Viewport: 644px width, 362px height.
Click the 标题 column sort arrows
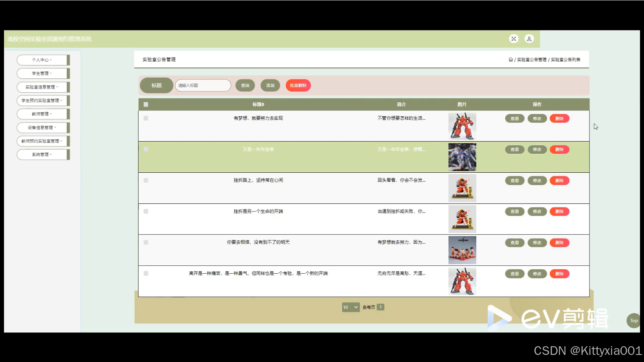coord(263,104)
